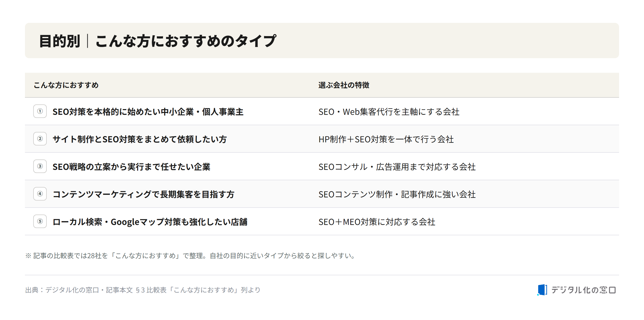This screenshot has width=644, height=320.
Task: Click the circled number 2 badge
Action: [x=40, y=139]
